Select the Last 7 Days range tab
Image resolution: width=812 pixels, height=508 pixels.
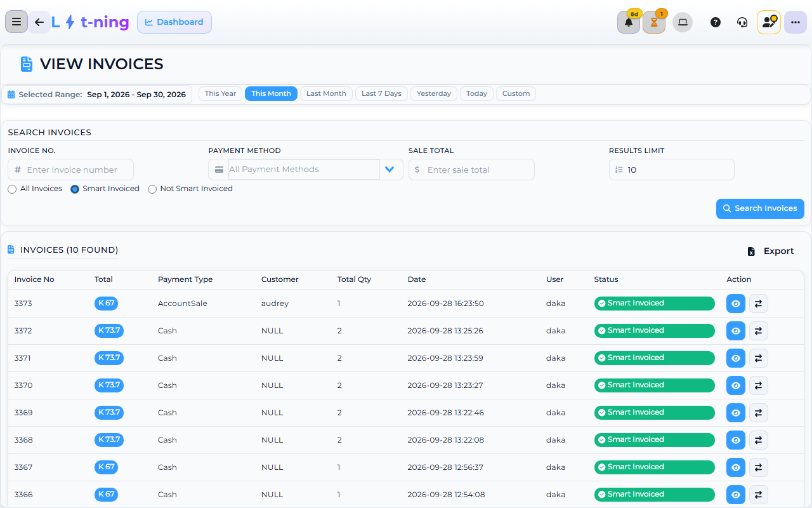[381, 93]
